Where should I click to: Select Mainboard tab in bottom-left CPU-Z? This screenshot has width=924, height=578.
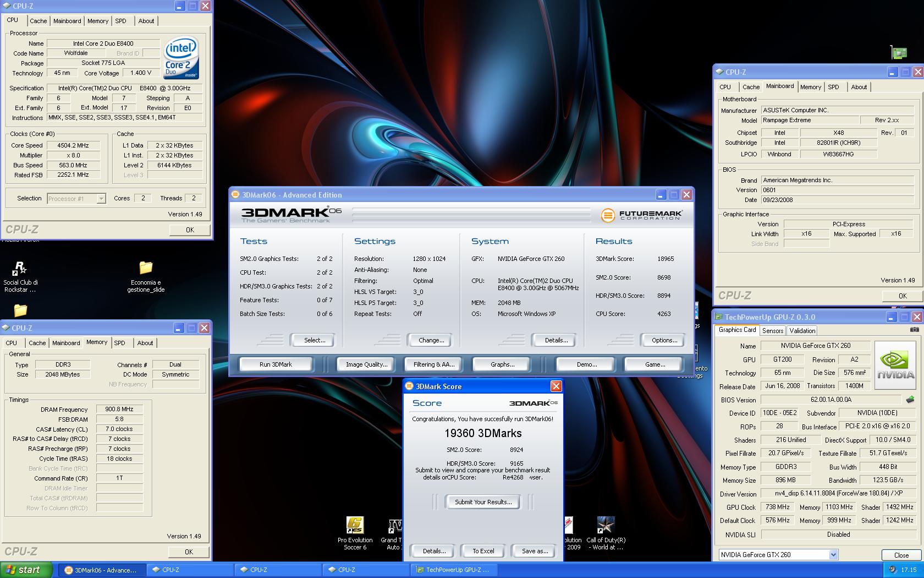[66, 343]
